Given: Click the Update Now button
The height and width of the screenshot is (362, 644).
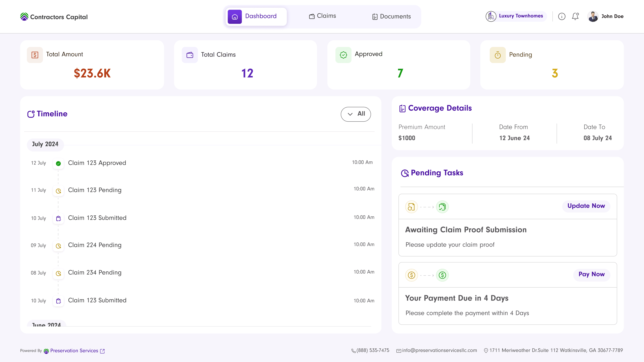Looking at the screenshot, I should coord(586,206).
